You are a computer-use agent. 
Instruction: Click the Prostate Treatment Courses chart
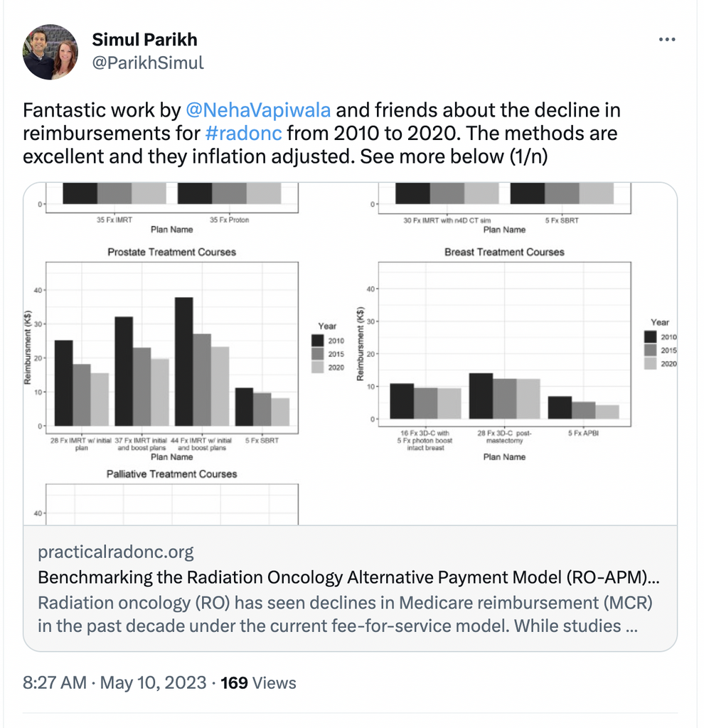click(x=171, y=348)
